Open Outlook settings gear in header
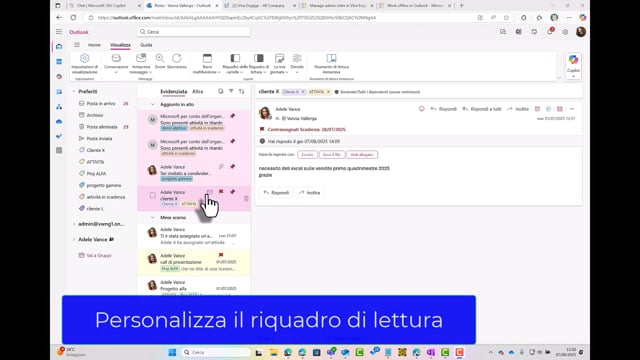The width and height of the screenshot is (640, 360). click(x=565, y=32)
